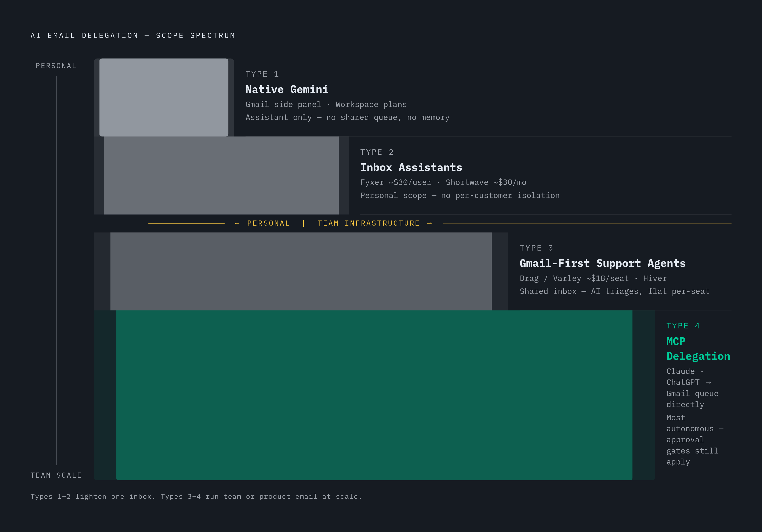The height and width of the screenshot is (532, 762).
Task: Click the green 'MCP Delegation' heading
Action: (x=698, y=349)
